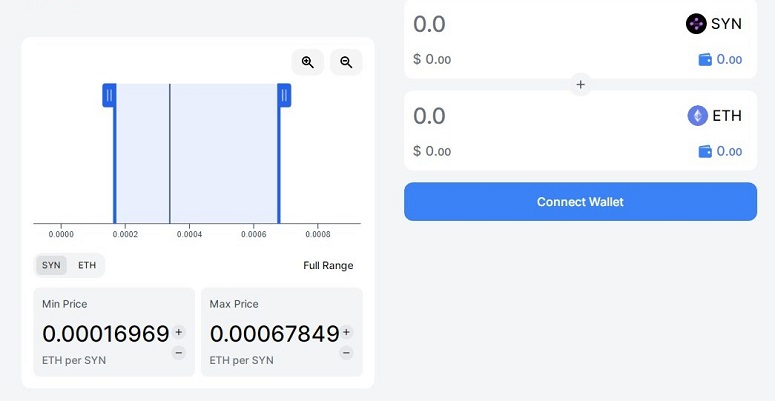Decrease Min Price with minus button
Screen dimensions: 775x401
(x=179, y=352)
